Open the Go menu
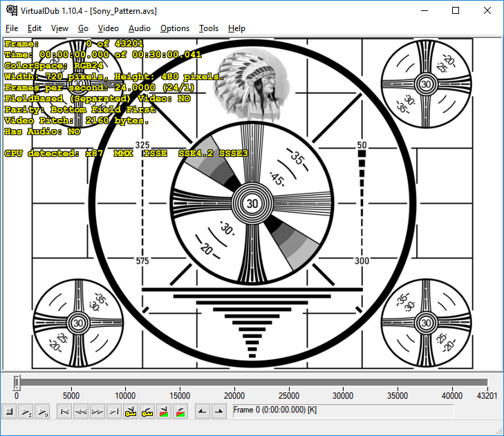Screen dimensions: 504x436 coord(83,28)
